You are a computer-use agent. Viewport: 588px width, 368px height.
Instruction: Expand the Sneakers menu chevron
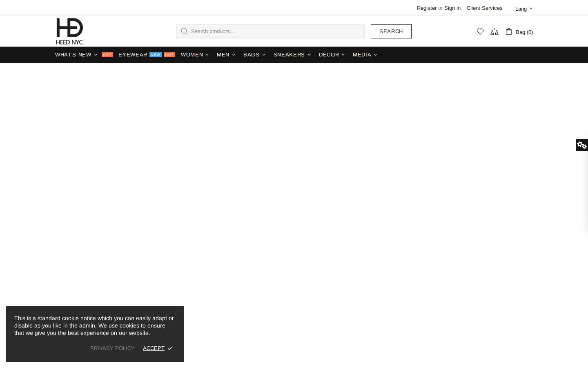click(309, 55)
